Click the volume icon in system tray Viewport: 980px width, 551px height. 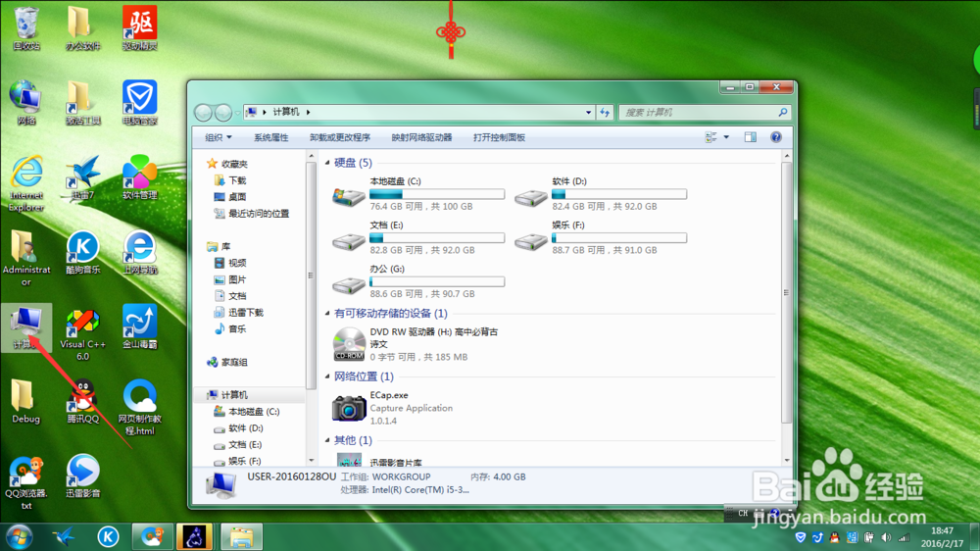(886, 537)
